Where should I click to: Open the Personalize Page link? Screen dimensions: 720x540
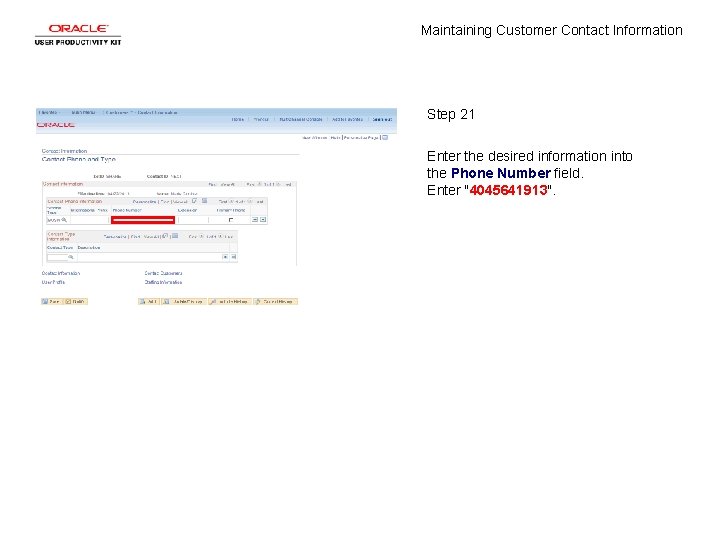click(x=361, y=138)
